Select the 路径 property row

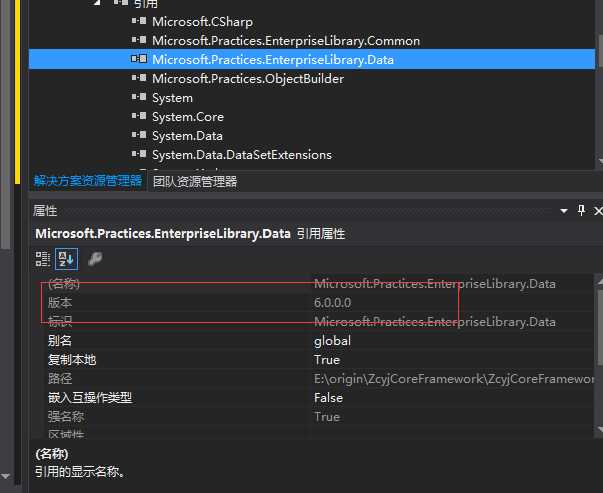click(x=314, y=379)
